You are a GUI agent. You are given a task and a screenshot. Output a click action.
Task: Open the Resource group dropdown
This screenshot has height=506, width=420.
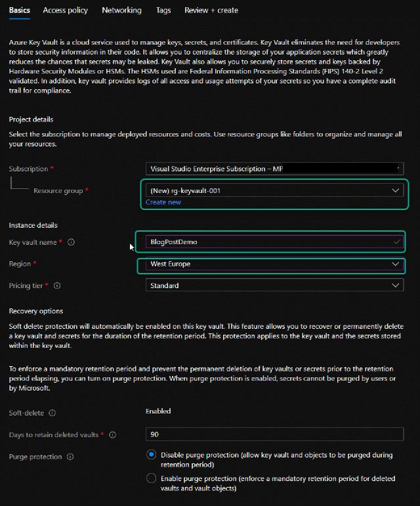(273, 190)
